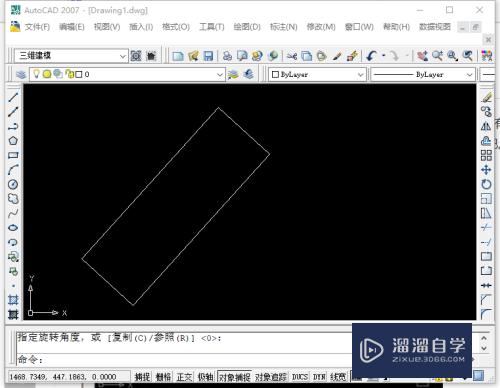500x388 pixels.
Task: Click the Save icon
Action: 208,56
